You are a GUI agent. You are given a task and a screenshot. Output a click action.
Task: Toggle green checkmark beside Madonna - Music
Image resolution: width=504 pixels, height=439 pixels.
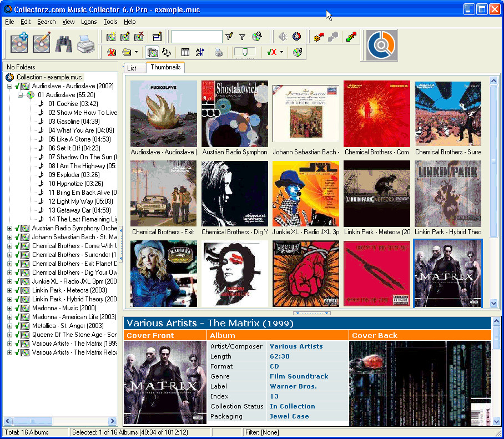point(17,308)
